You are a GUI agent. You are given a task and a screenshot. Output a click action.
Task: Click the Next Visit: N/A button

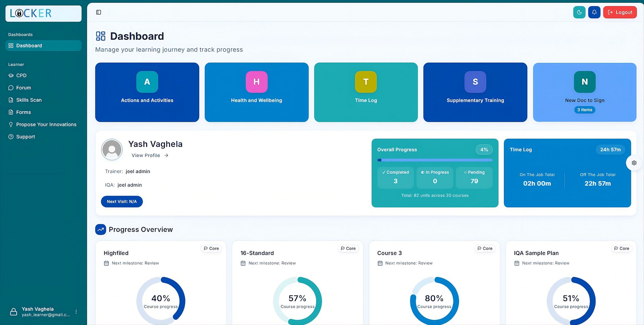[122, 201]
